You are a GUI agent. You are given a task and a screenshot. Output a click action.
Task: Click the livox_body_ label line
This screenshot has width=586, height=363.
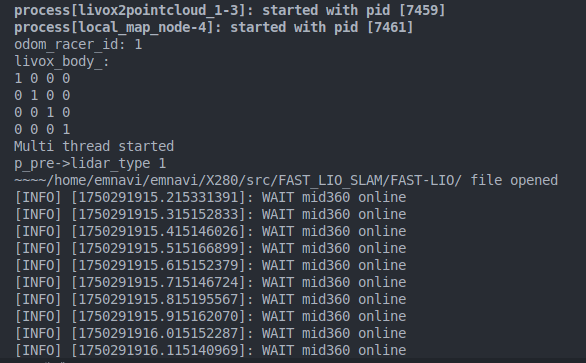click(62, 62)
